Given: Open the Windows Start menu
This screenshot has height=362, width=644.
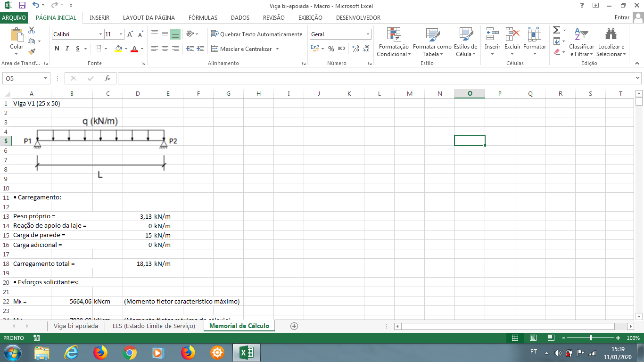Looking at the screenshot, I should point(12,352).
